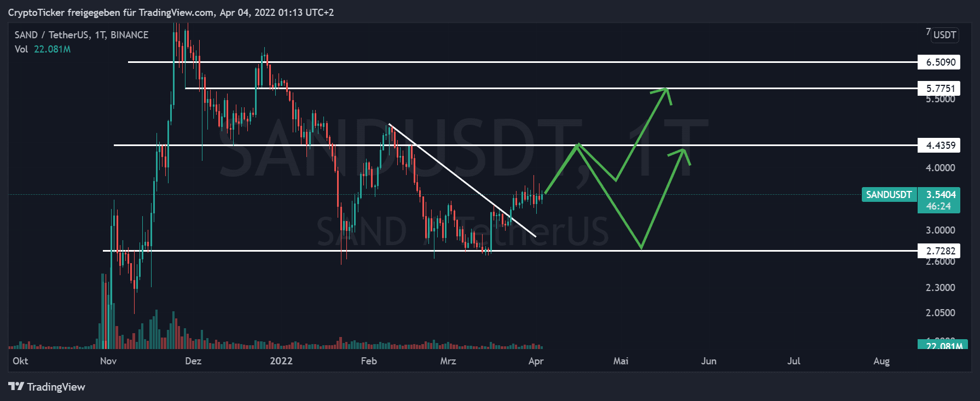Click the current price 3.5404 label

point(940,195)
